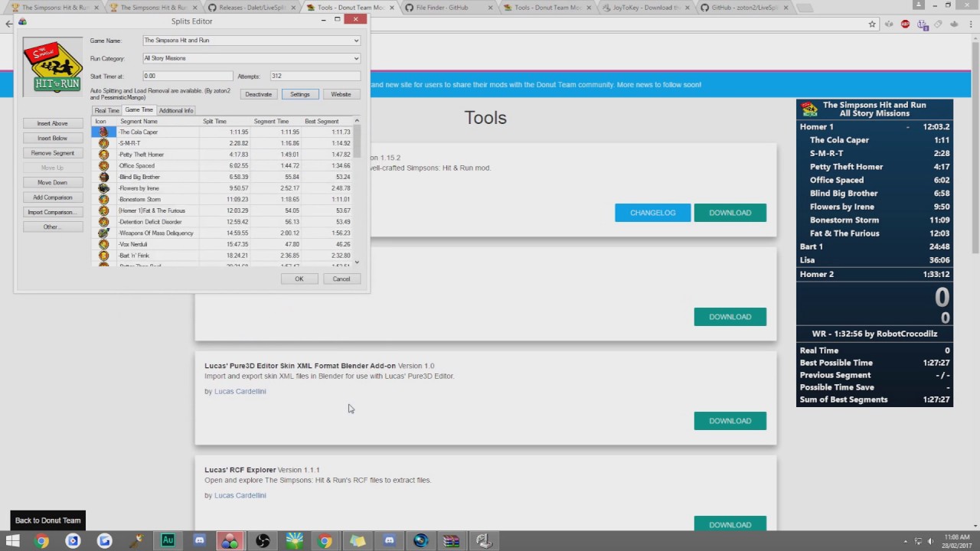The image size is (980, 551).
Task: Click the Bart 'n' Frink segment icon
Action: [103, 256]
